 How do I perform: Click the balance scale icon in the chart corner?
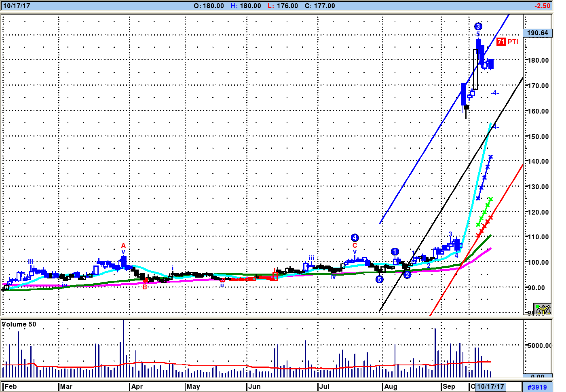(543, 309)
